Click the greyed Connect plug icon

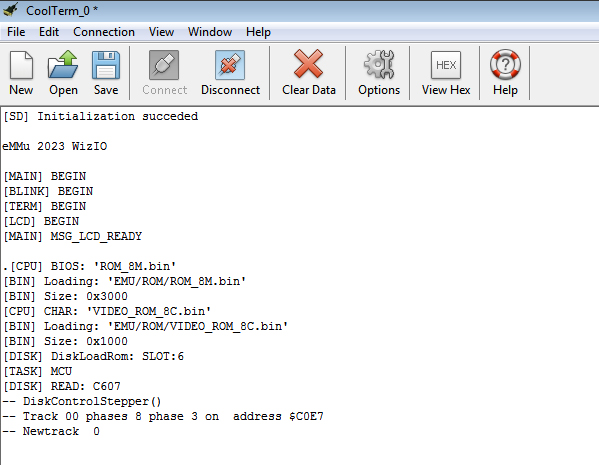pyautogui.click(x=164, y=65)
